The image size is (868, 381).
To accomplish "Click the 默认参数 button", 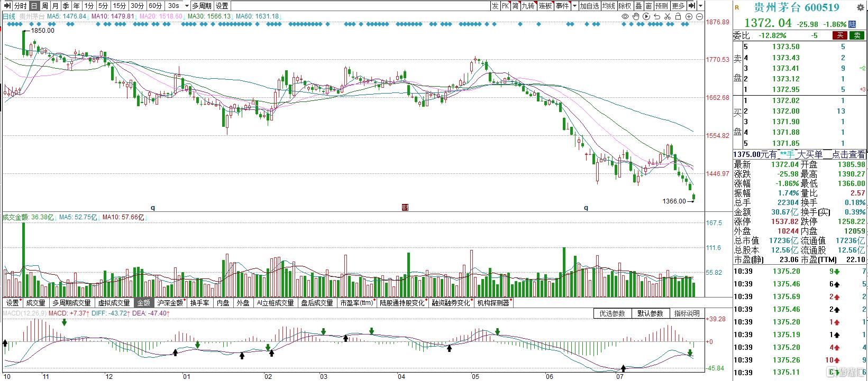I will coord(650,313).
